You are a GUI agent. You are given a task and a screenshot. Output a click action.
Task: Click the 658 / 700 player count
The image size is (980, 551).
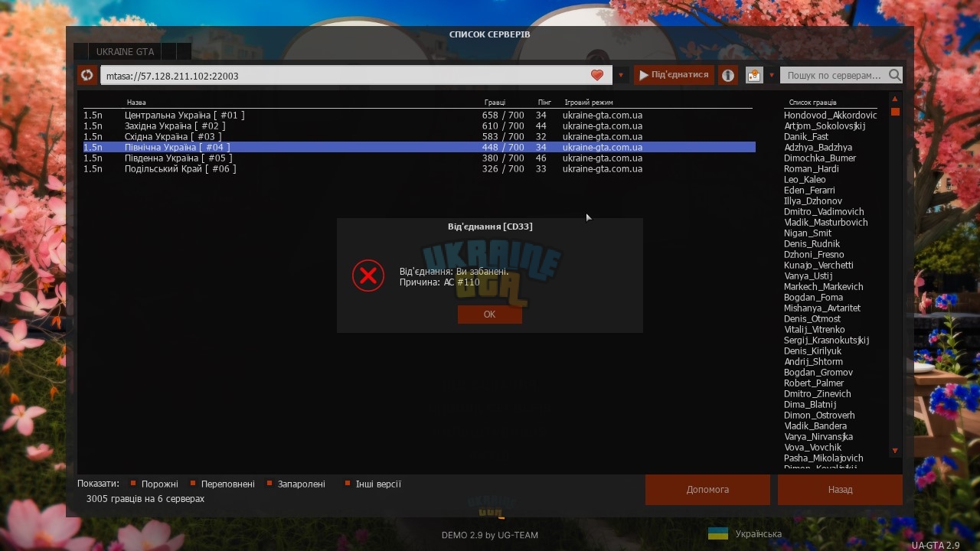(503, 116)
